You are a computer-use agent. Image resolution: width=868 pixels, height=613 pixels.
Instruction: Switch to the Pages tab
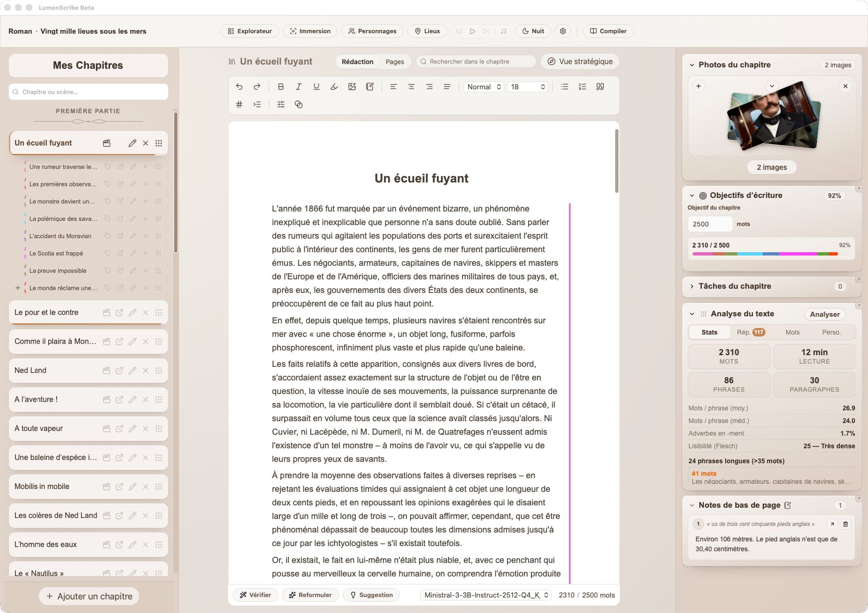[395, 62]
